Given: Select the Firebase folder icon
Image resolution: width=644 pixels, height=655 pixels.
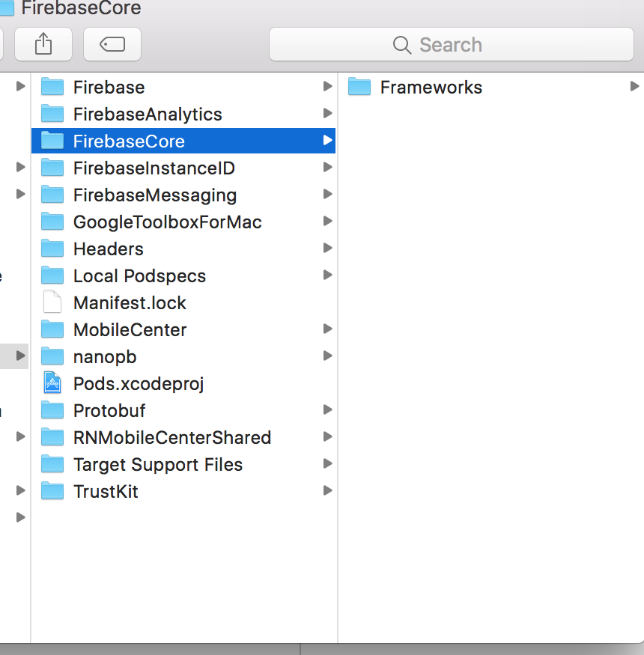Looking at the screenshot, I should pyautogui.click(x=52, y=87).
